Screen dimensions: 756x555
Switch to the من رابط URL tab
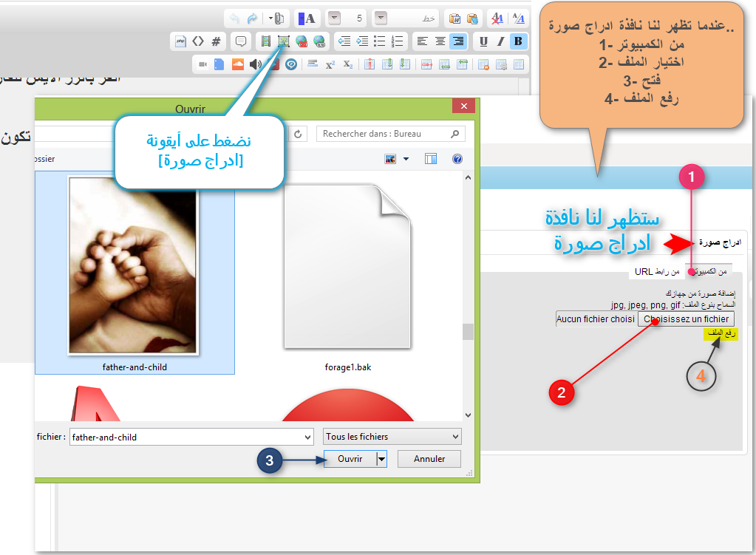[x=657, y=271]
